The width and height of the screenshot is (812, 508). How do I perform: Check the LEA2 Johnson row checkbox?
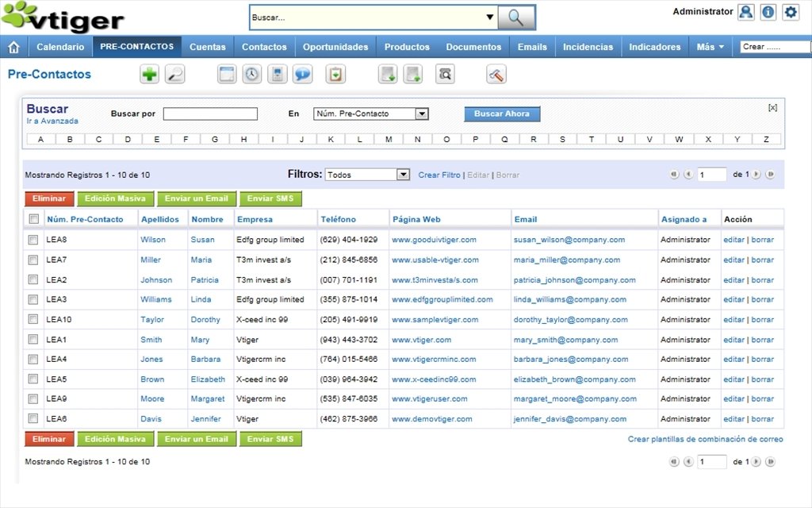[x=33, y=279]
